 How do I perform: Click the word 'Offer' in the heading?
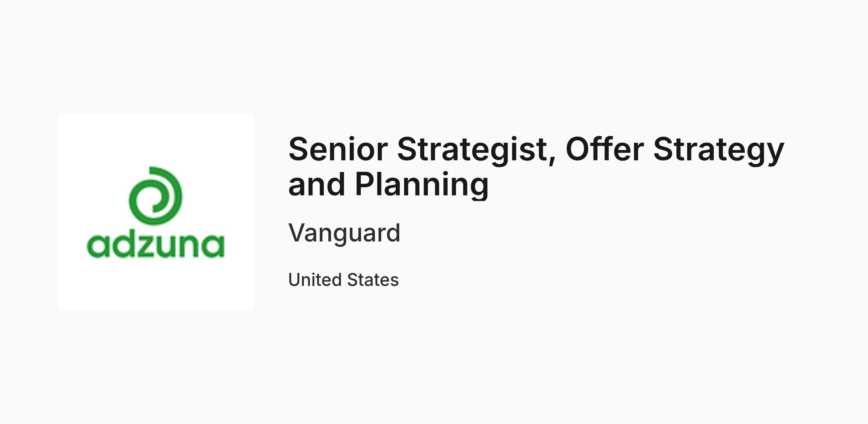pyautogui.click(x=605, y=149)
